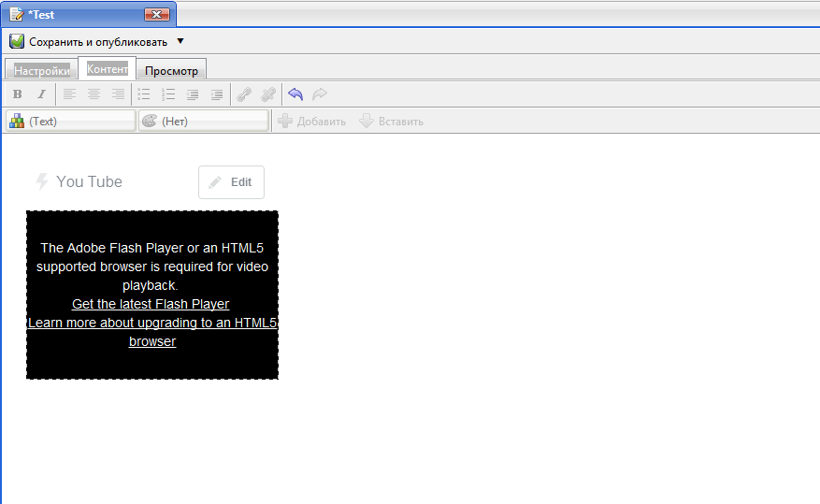Toggle bold formatting

pyautogui.click(x=17, y=94)
